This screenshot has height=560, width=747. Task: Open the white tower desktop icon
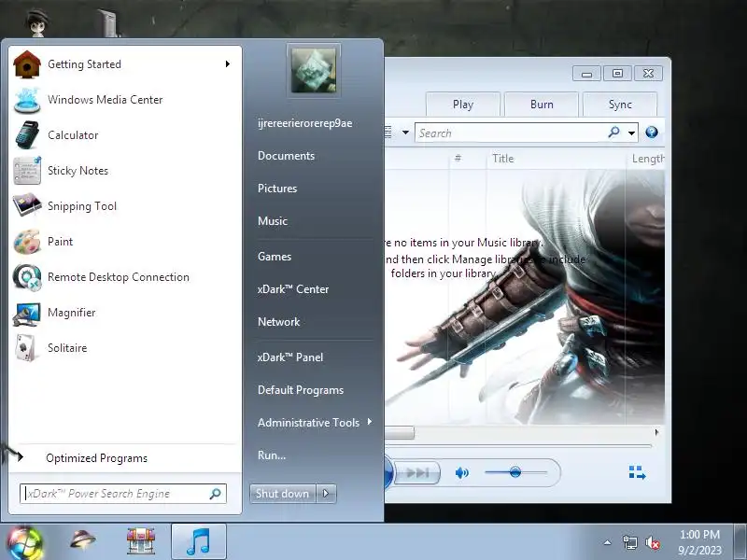[x=109, y=23]
